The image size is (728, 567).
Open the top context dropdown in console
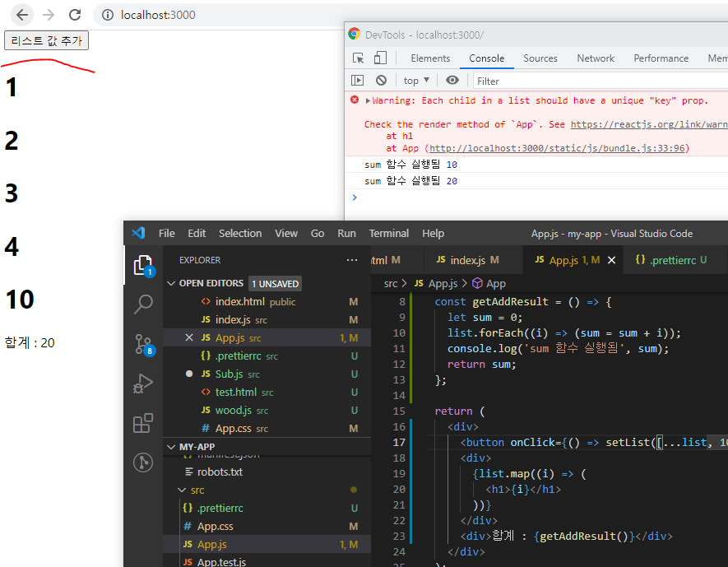coord(416,81)
